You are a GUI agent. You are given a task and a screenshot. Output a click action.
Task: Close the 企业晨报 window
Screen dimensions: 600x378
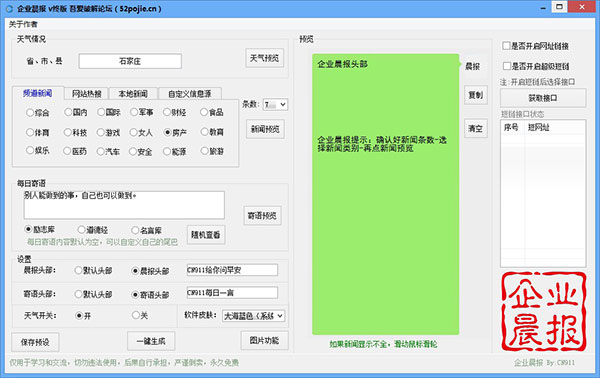[x=582, y=7]
